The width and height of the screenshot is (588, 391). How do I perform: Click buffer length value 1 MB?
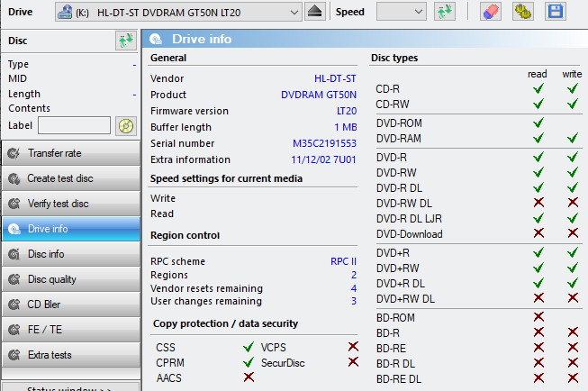click(x=346, y=127)
